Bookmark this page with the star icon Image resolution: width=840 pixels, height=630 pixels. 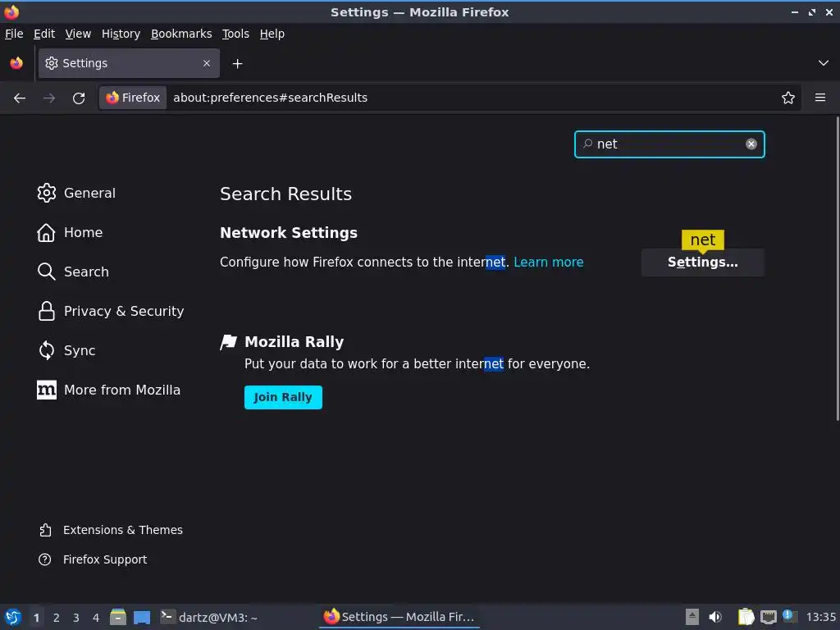[x=788, y=98]
